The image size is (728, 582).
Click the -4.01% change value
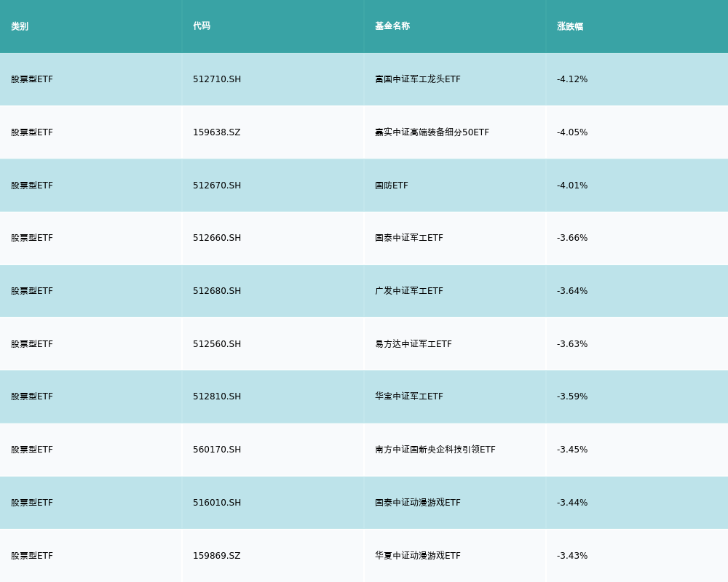point(572,186)
